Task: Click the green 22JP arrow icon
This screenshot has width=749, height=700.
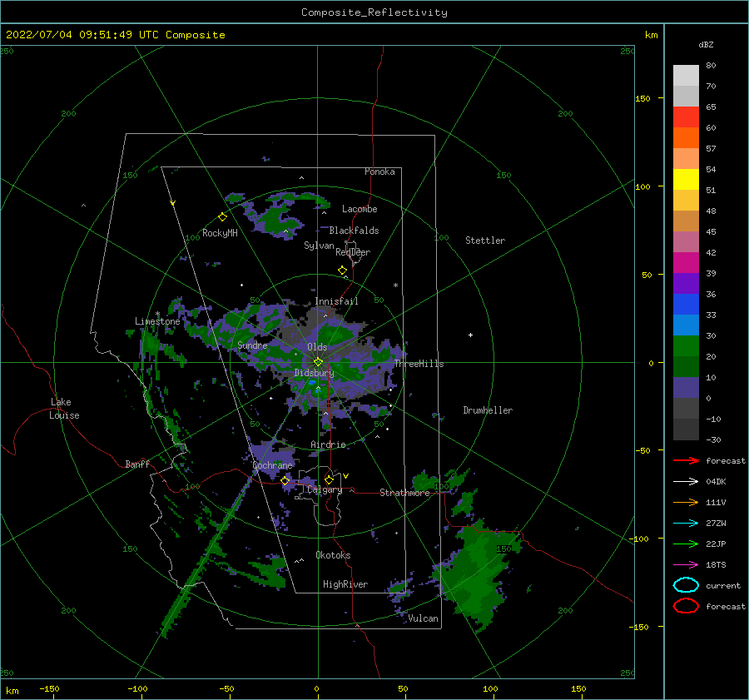Action: click(686, 544)
